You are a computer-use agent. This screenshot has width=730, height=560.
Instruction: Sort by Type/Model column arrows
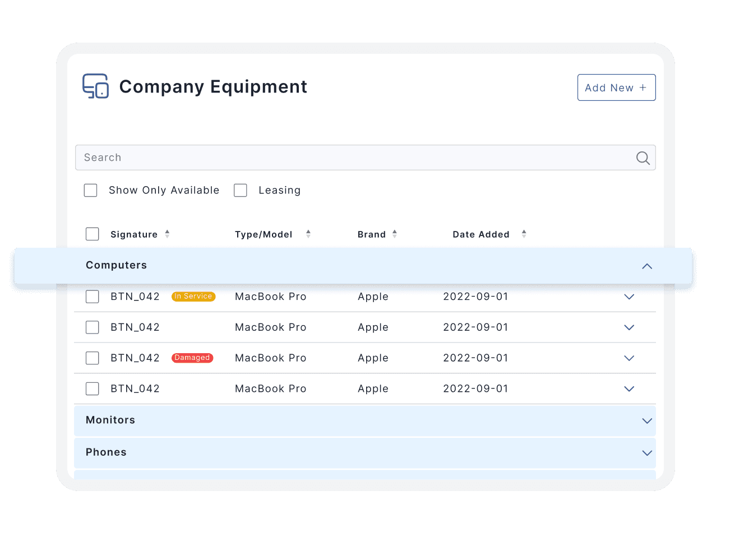tap(308, 234)
